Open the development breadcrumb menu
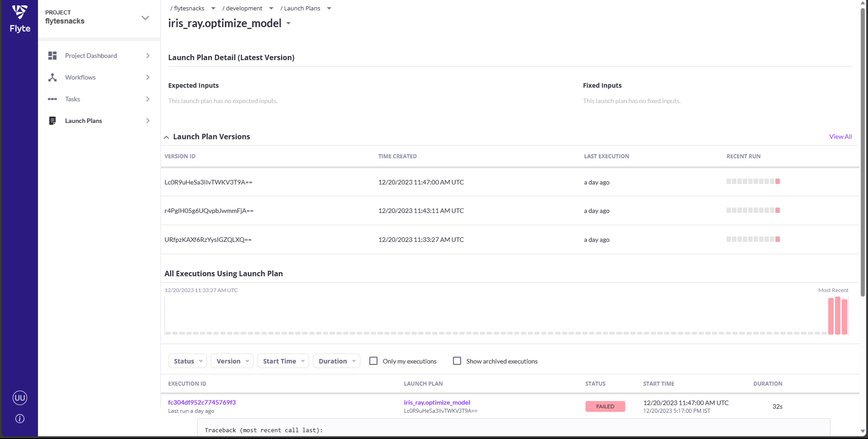Screen dimensions: 868x439 271,8
